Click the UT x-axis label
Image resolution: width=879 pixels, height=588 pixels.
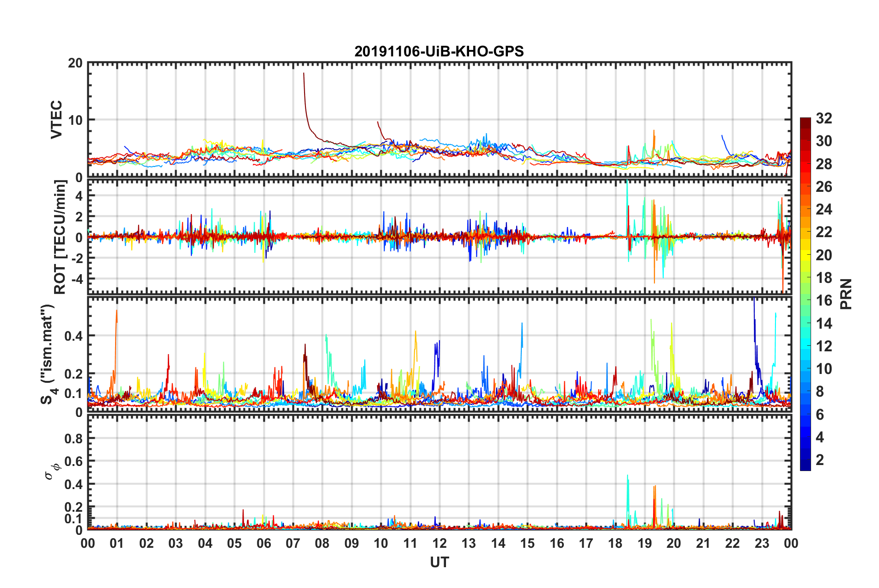tap(439, 562)
